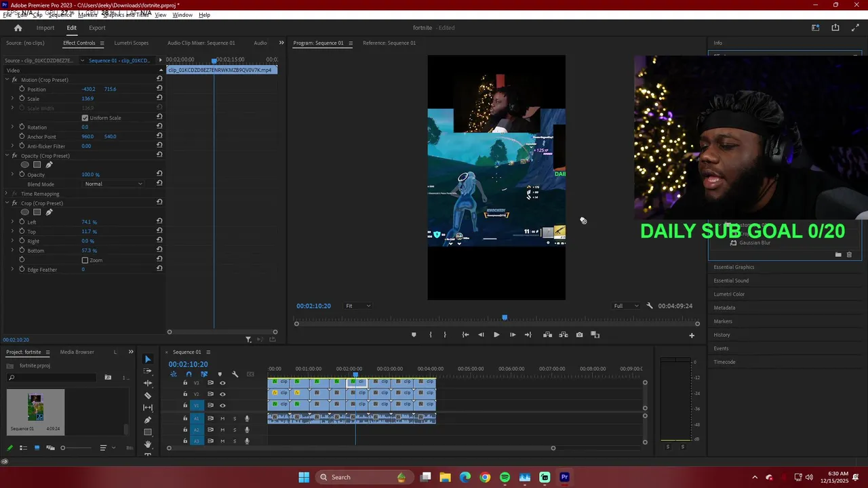The height and width of the screenshot is (488, 868).
Task: Switch to Reference: Sequence 01 tab
Action: [x=389, y=43]
